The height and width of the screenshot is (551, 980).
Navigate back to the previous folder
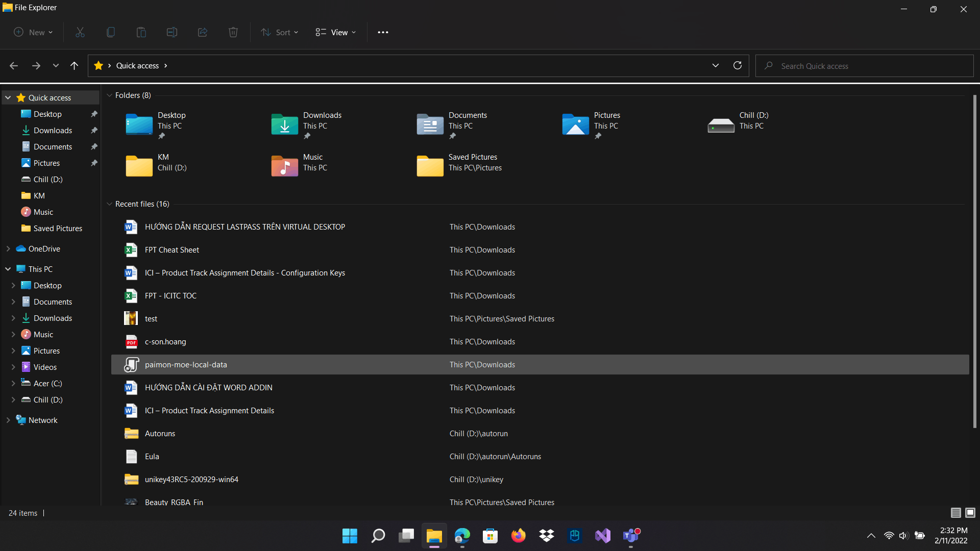point(14,65)
